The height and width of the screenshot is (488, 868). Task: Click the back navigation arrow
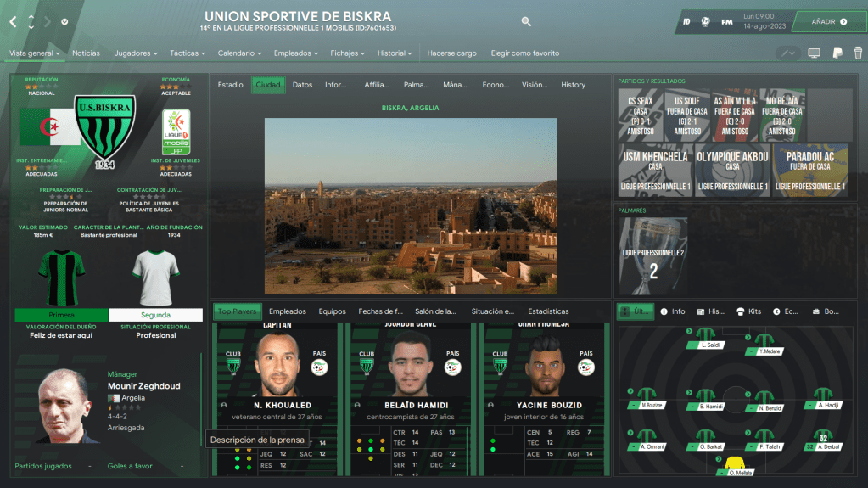[x=13, y=22]
